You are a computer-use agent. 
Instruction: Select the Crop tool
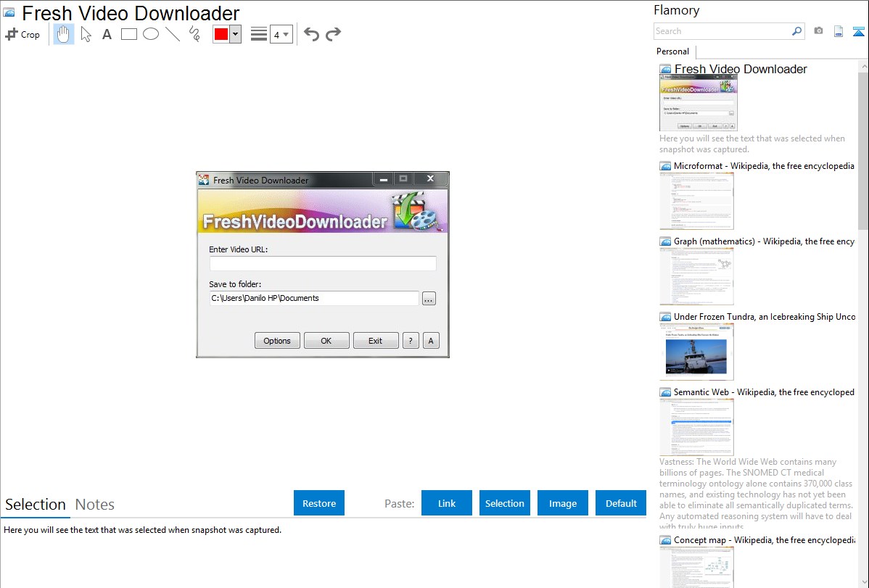point(22,34)
